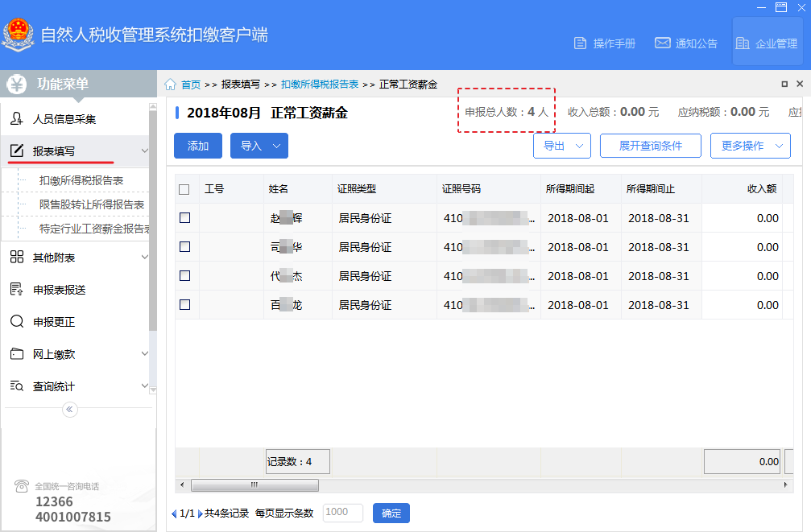Expand the 网上缴款 menu chevron
The height and width of the screenshot is (532, 811).
pyautogui.click(x=144, y=353)
